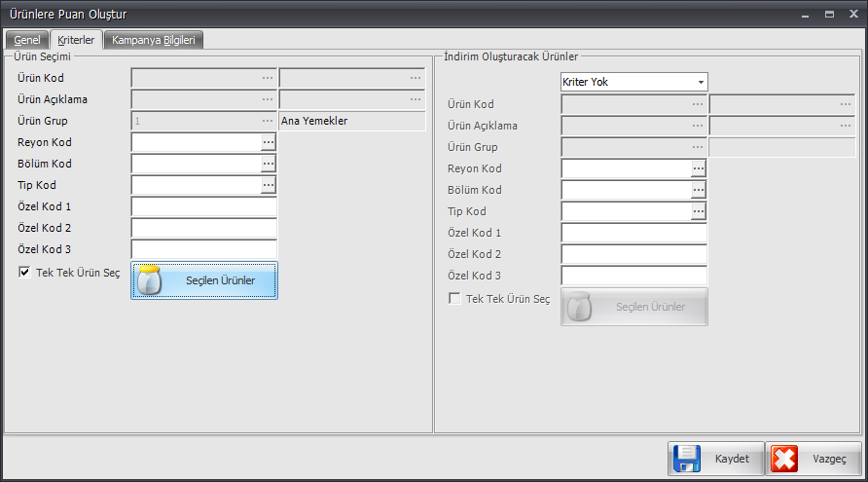Open Bölüm Kod lookup in Ürün Seçimi
868x482 pixels.
pyautogui.click(x=268, y=164)
